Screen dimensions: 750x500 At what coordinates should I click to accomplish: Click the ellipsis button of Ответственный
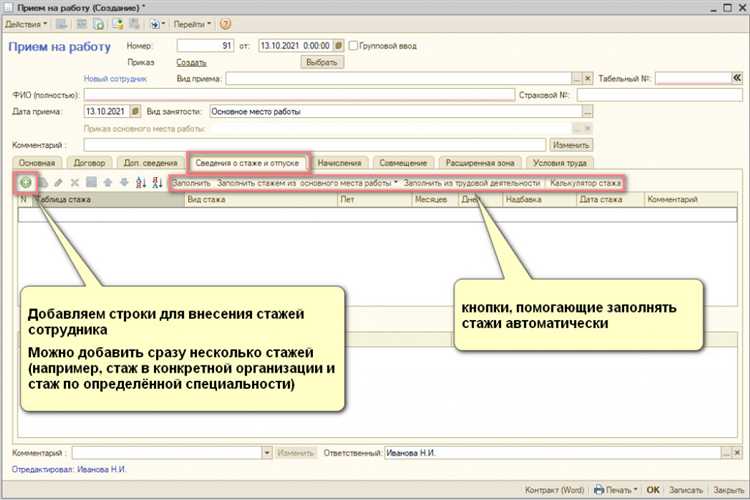(727, 453)
